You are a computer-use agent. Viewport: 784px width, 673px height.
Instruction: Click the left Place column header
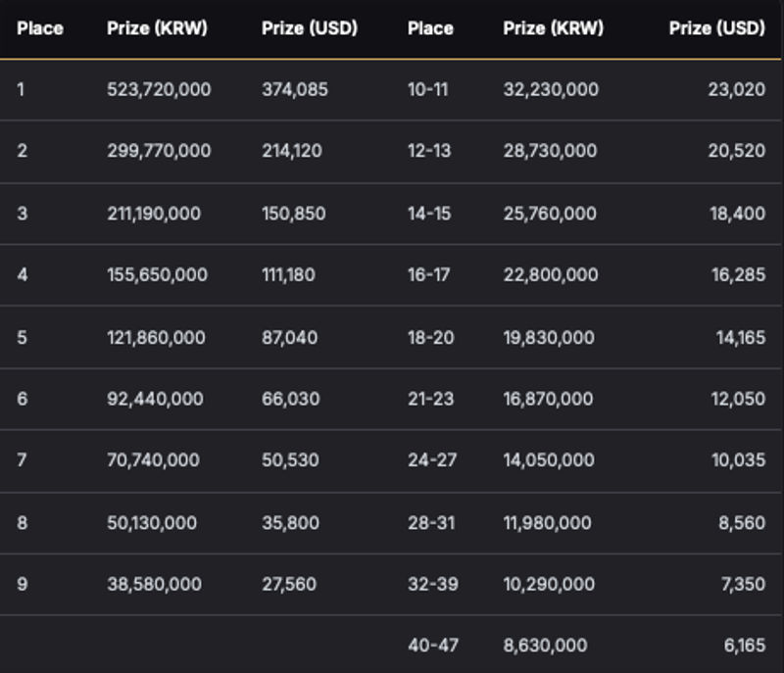(x=40, y=28)
